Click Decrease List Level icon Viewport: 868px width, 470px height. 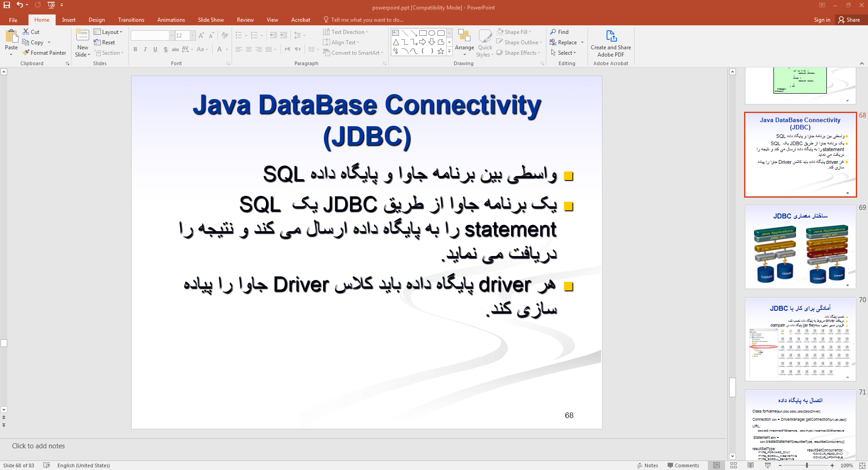[274, 35]
